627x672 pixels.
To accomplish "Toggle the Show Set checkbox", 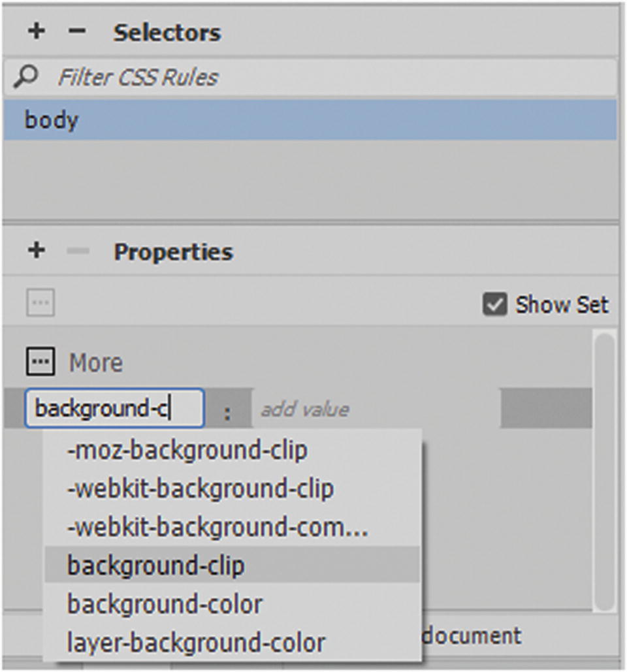I will [494, 304].
